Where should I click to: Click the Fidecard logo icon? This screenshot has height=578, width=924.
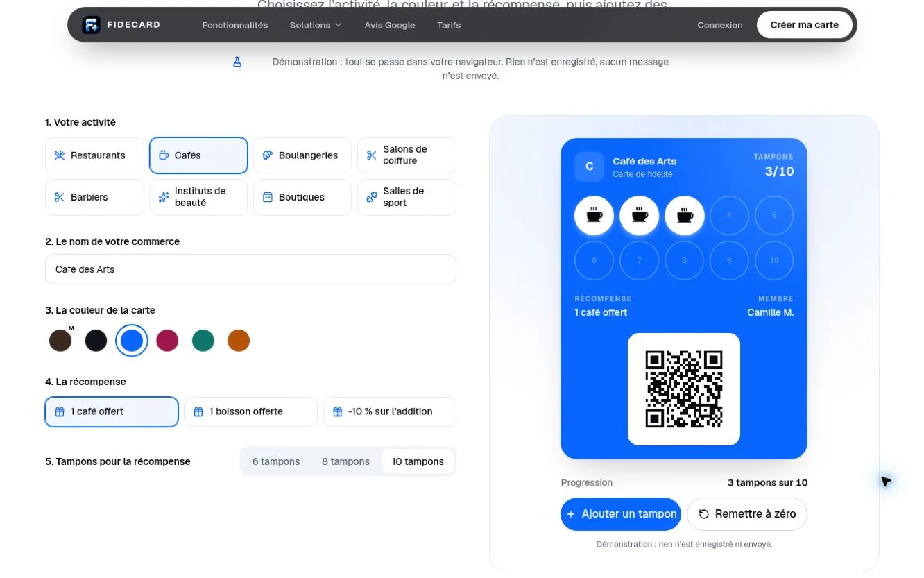(91, 25)
